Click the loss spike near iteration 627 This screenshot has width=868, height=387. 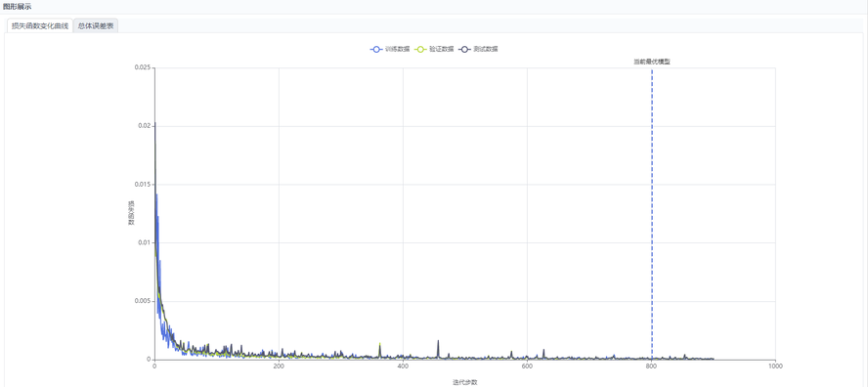(543, 353)
